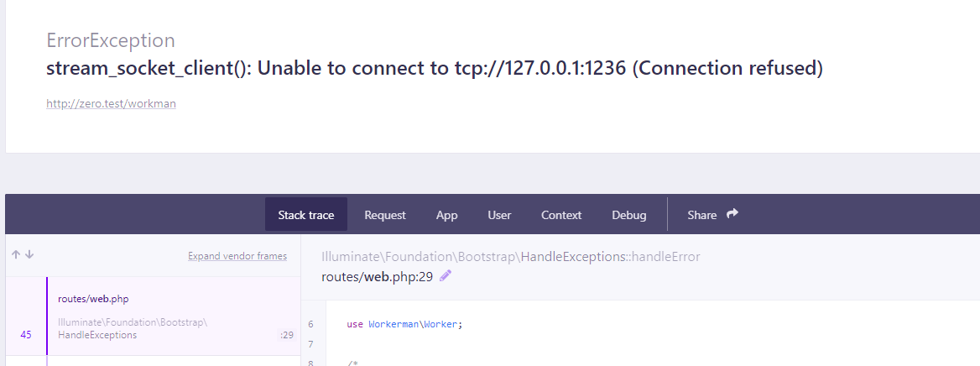
Task: Open the App tab
Action: 447,215
